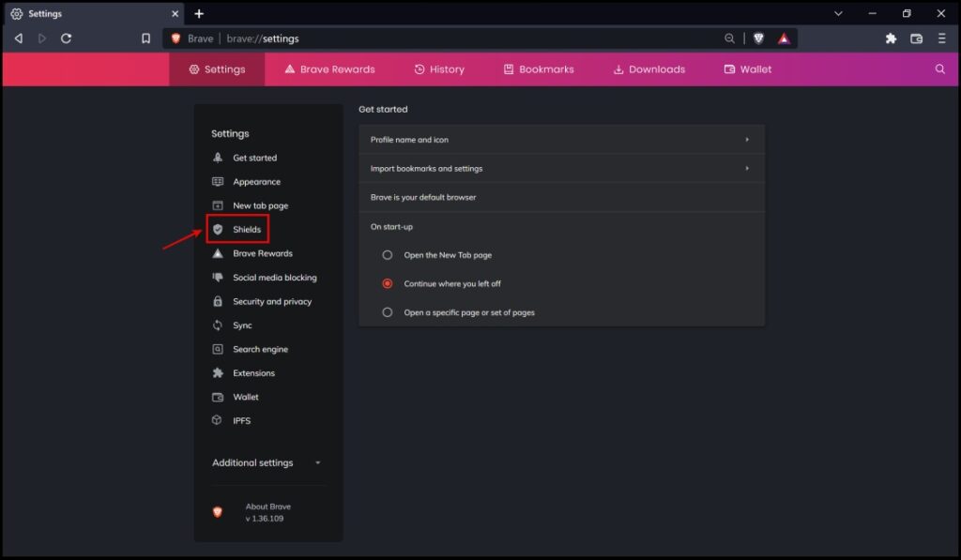Open the Wallet icon in browser toolbar

[x=916, y=38]
